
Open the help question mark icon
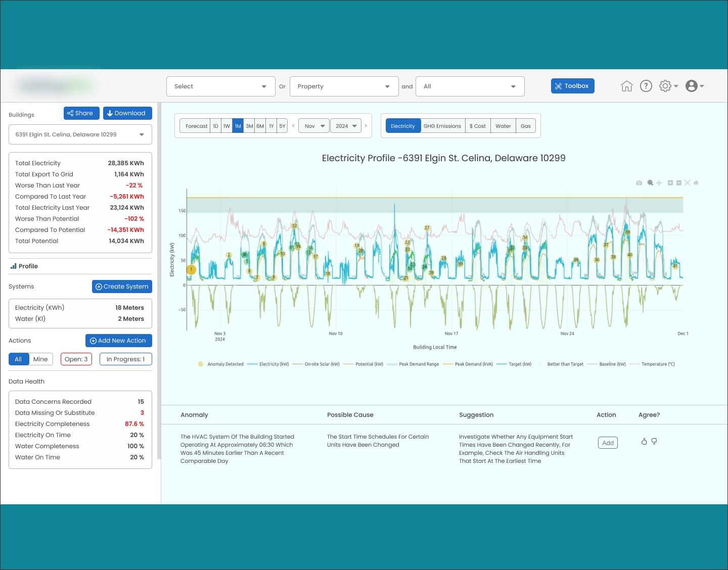[x=646, y=86]
